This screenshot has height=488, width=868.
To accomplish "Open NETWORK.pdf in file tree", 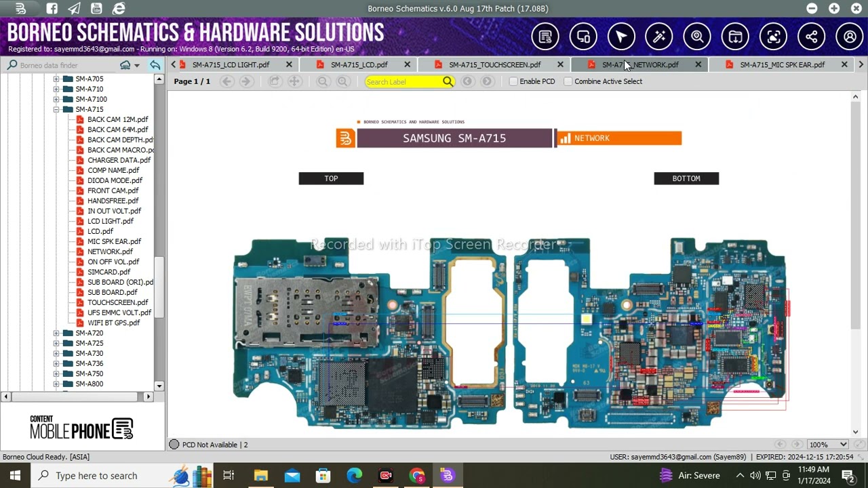I will point(110,251).
